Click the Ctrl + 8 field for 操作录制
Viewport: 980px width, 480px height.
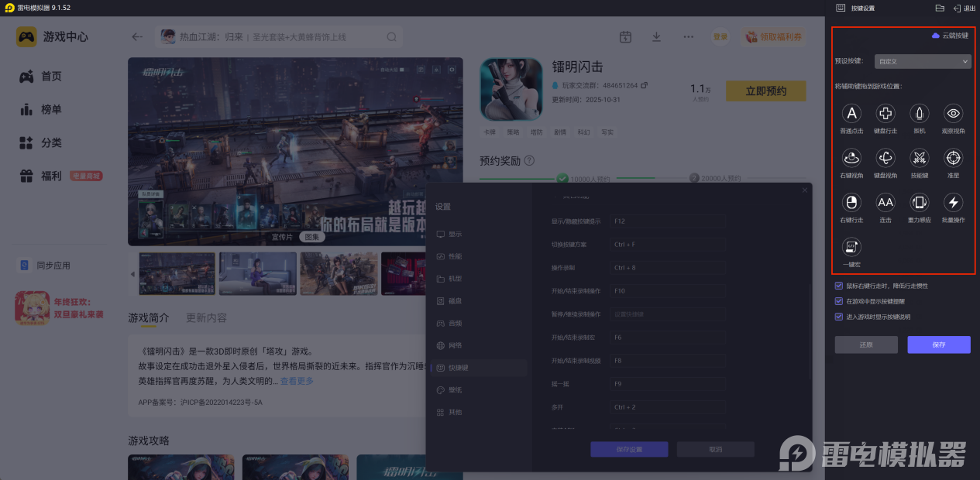[x=668, y=268]
